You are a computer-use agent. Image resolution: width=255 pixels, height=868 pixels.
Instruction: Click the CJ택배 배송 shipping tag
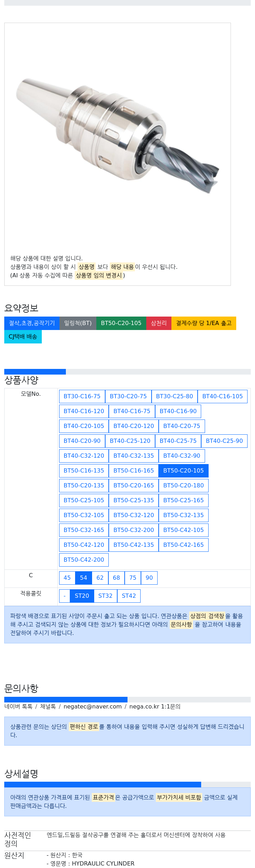23,337
